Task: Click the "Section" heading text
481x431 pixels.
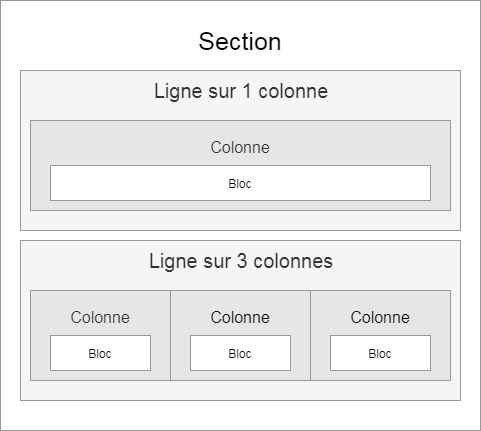Action: coord(240,42)
